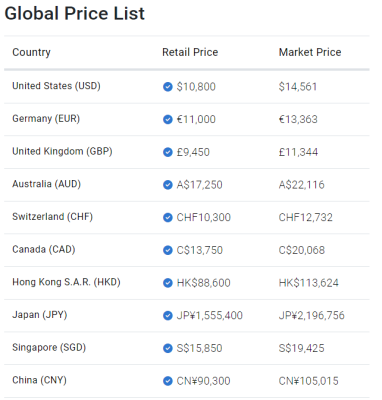The image size is (382, 400).
Task: Click verified badge next to $10,800
Action: (168, 87)
